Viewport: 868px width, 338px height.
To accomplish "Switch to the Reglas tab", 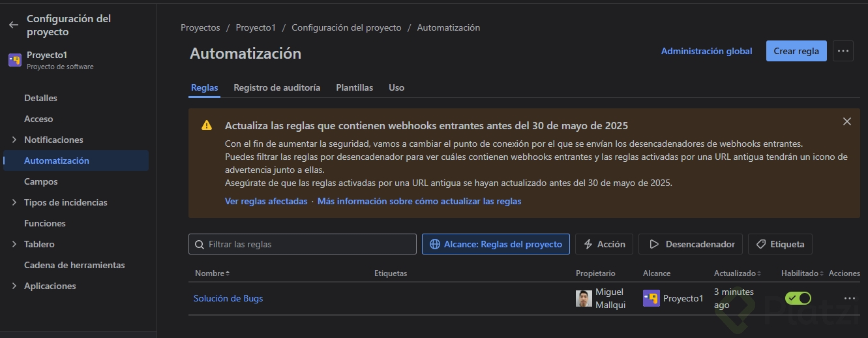I will pos(204,87).
